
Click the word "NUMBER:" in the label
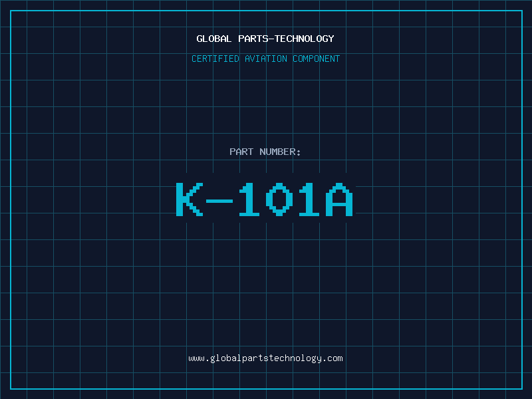pyautogui.click(x=280, y=152)
